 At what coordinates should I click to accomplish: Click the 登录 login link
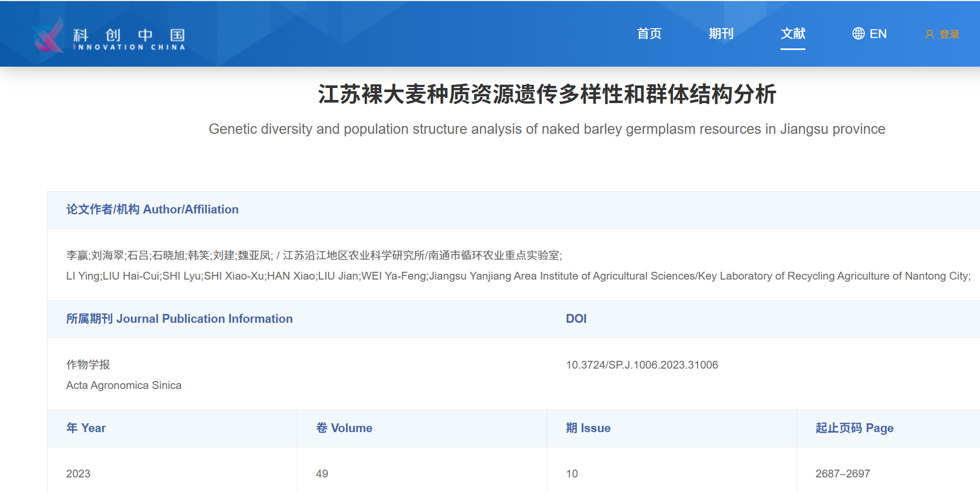949,34
